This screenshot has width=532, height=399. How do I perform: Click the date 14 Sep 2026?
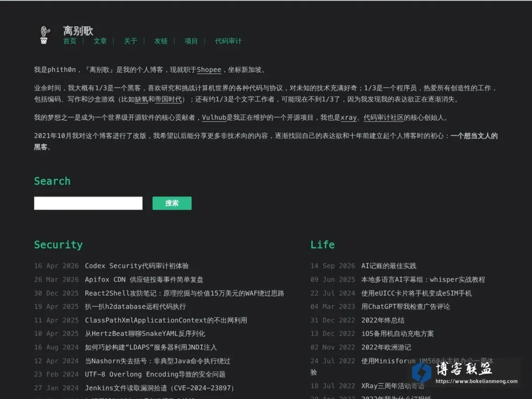(x=332, y=266)
